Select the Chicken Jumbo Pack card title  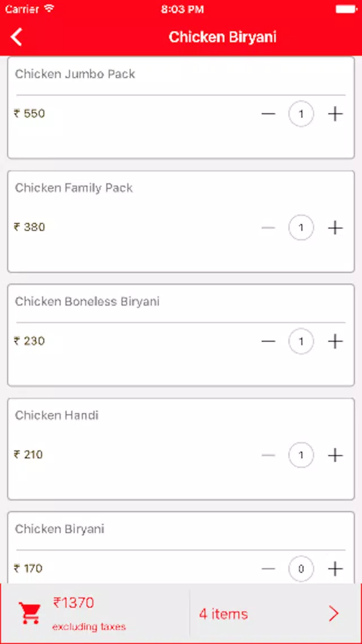75,74
